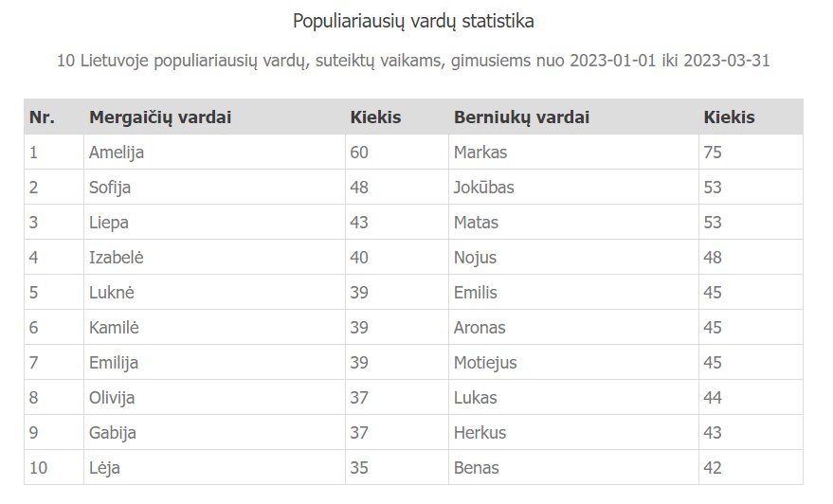The width and height of the screenshot is (833, 504).
Task: Click the title 'Populiariausių vardų statistika'
Action: pos(413,21)
